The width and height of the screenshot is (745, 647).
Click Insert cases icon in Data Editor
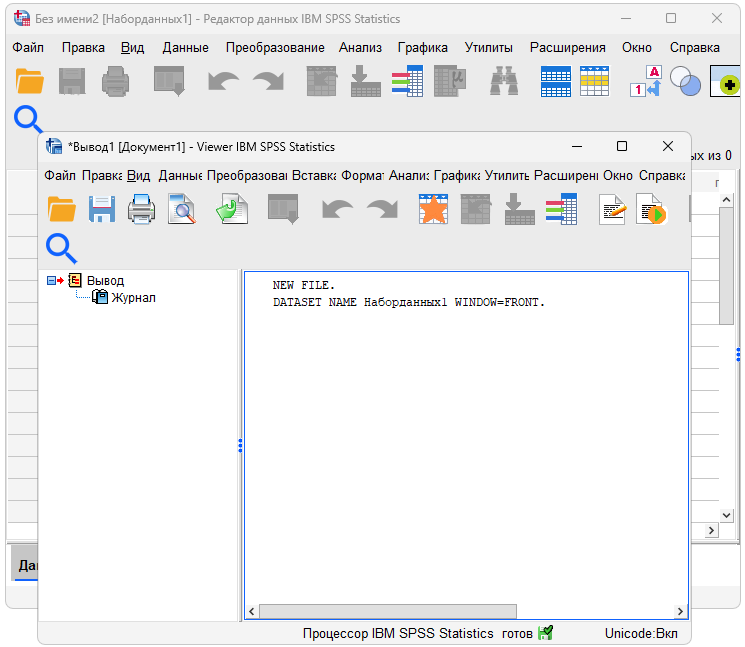coord(556,81)
